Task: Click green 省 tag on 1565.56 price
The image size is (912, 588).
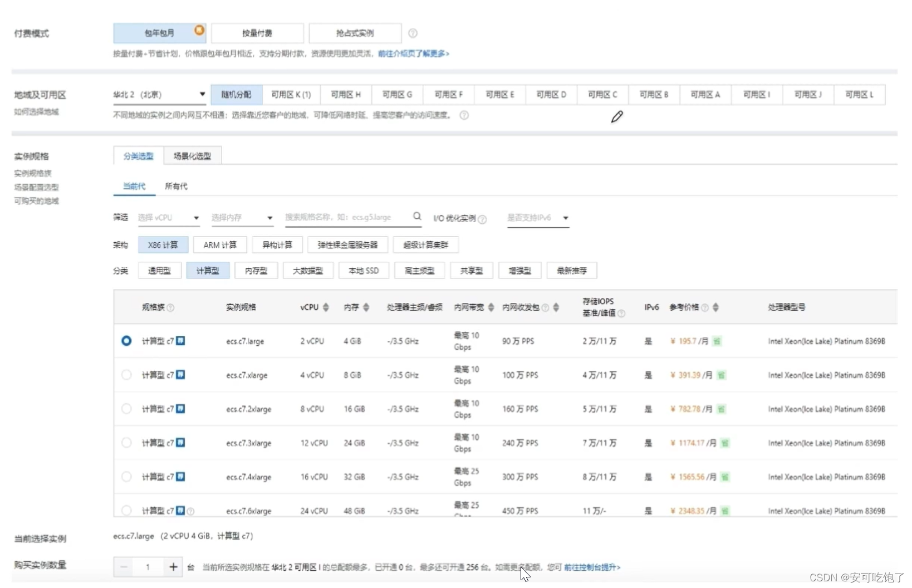Action: (x=725, y=477)
